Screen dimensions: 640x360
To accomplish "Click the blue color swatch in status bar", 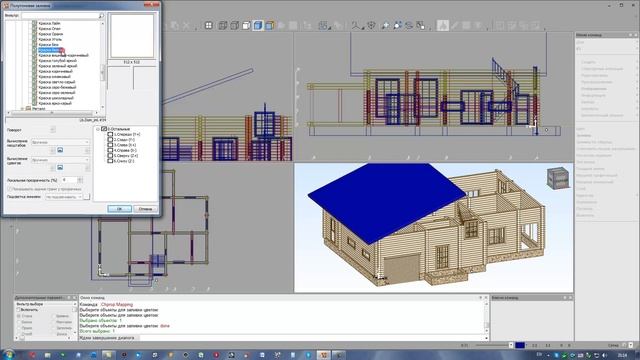I will 520,345.
